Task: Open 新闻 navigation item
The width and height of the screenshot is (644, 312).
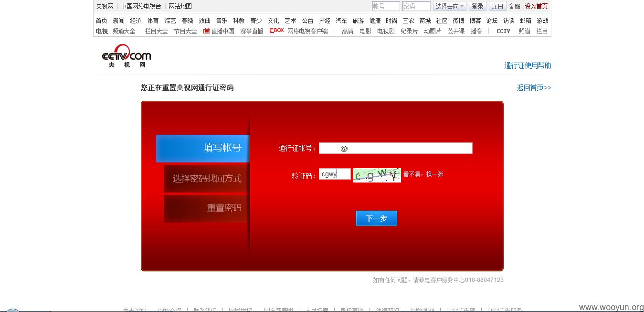Action: click(x=118, y=21)
